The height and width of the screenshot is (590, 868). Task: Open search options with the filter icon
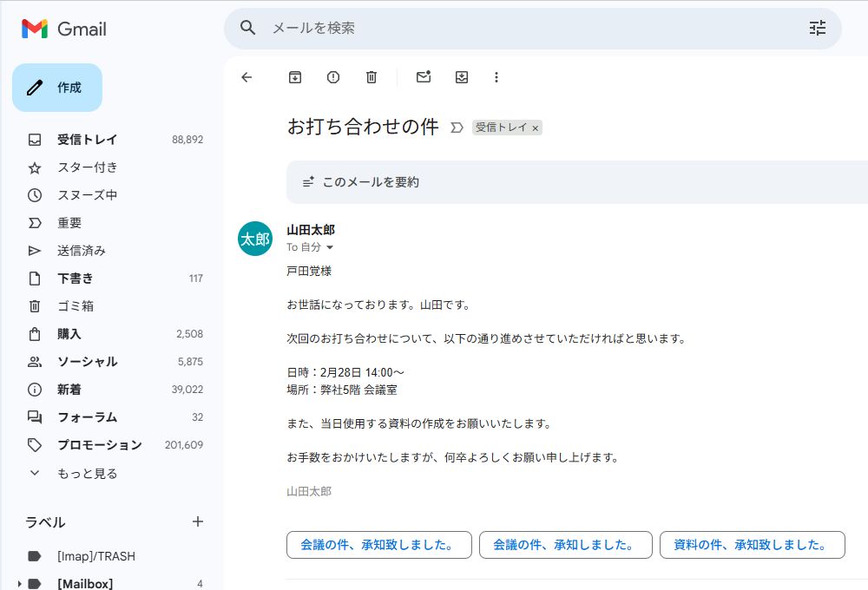817,28
